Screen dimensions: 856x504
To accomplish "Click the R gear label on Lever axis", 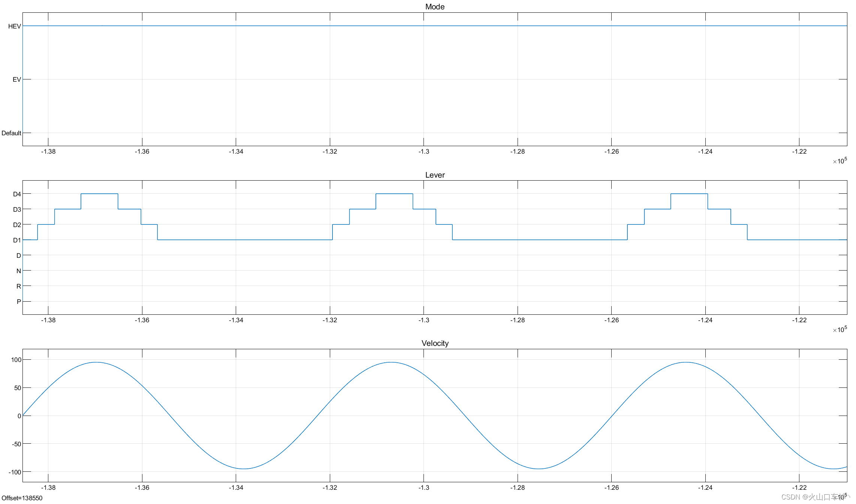I will pos(19,286).
